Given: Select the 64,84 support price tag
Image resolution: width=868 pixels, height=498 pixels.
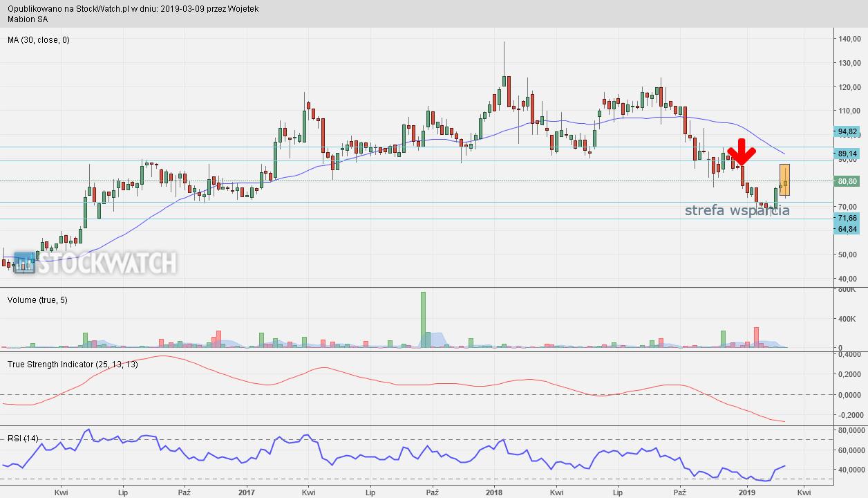Looking at the screenshot, I should pos(847,229).
